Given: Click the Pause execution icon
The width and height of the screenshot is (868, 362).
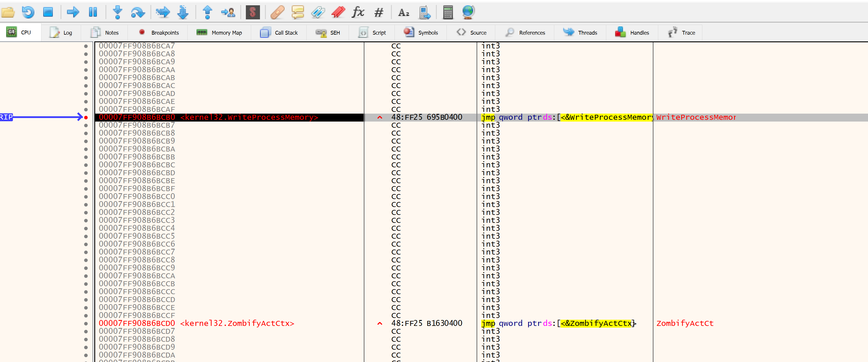Looking at the screenshot, I should [93, 12].
